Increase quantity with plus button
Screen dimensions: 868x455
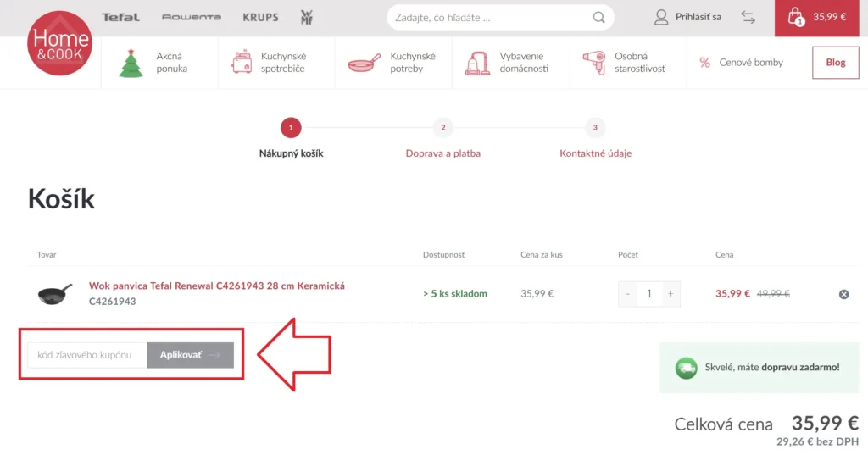[x=670, y=294]
